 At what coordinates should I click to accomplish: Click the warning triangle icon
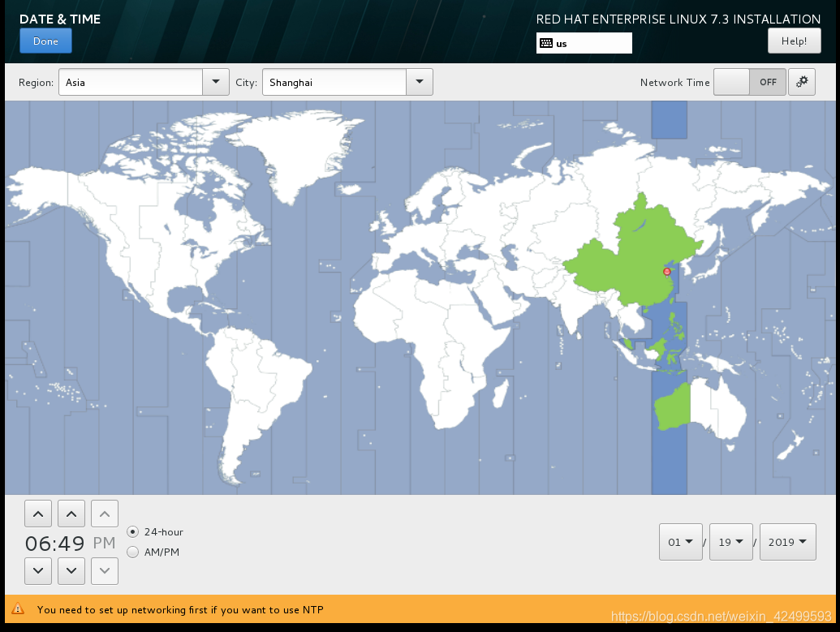18,608
